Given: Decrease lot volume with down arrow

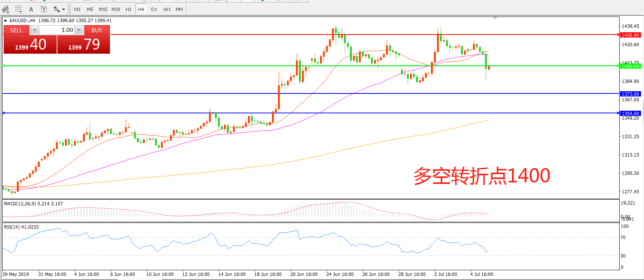Looking at the screenshot, I should click(35, 30).
